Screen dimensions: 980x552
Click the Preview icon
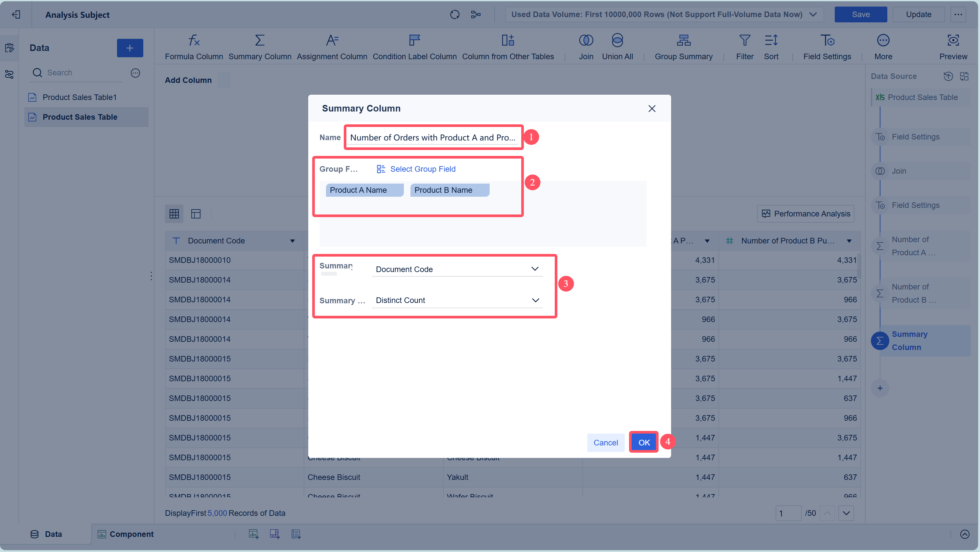click(953, 40)
